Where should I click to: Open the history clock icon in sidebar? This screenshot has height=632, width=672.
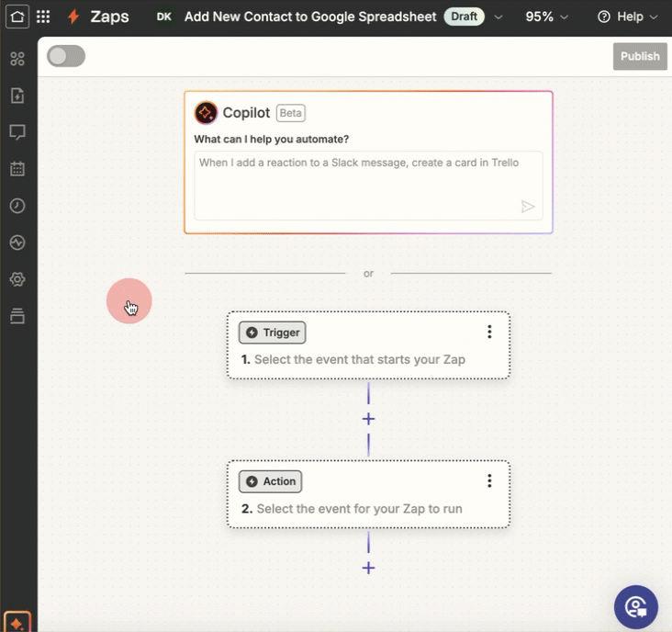17,206
